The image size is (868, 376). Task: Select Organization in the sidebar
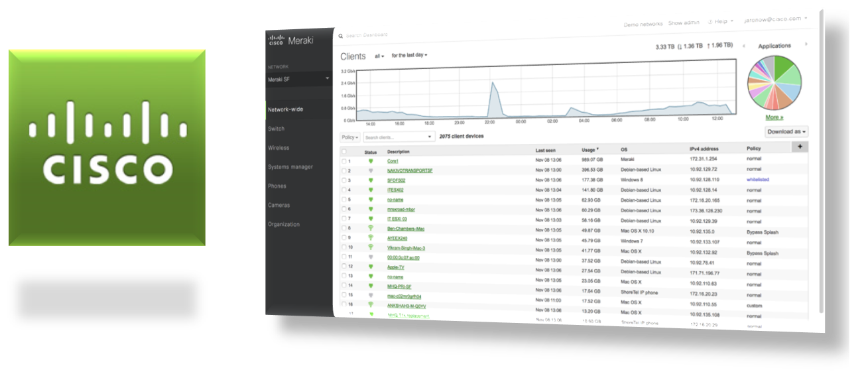coord(284,224)
